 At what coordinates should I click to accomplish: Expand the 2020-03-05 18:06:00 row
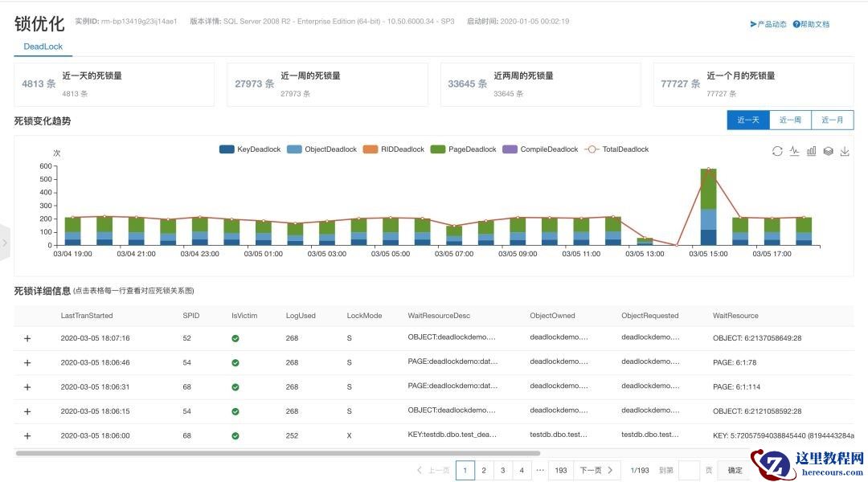point(27,435)
